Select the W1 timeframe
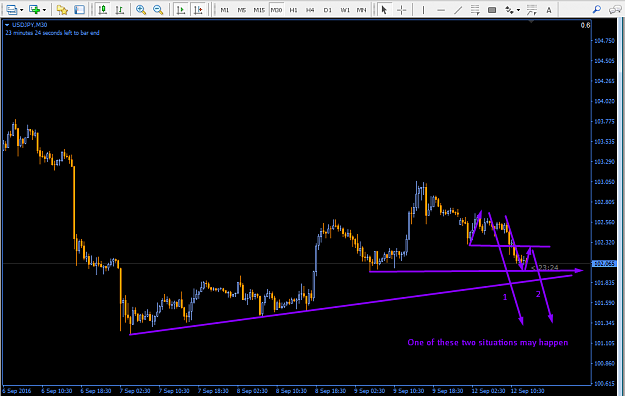The height and width of the screenshot is (396, 625). click(x=345, y=10)
